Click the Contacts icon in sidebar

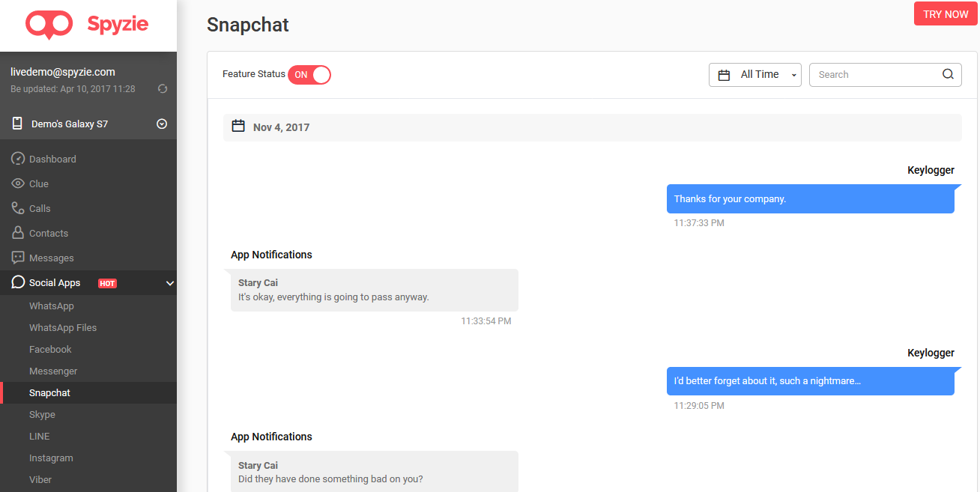pyautogui.click(x=16, y=233)
